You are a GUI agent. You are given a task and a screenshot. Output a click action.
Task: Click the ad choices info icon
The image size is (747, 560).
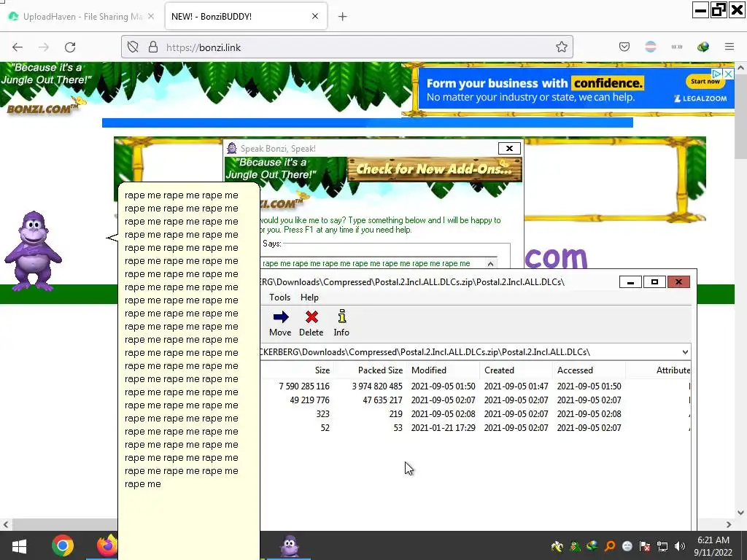717,74
